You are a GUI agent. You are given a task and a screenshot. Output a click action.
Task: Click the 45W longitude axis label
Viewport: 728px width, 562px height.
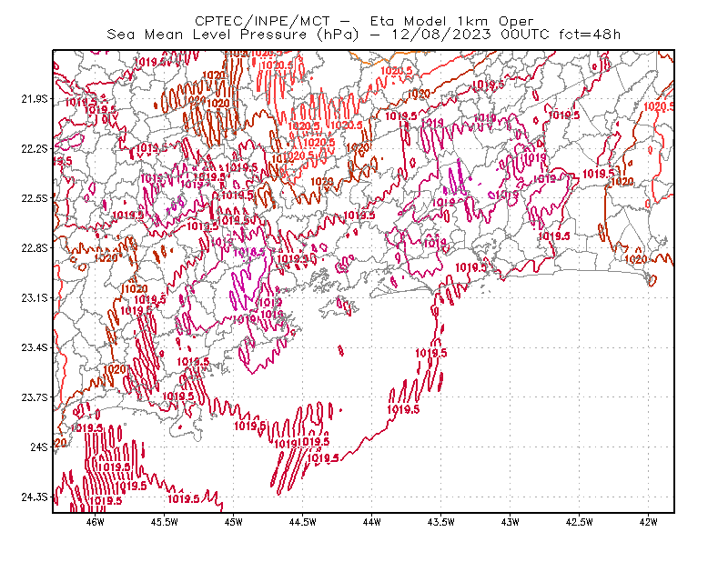[234, 522]
